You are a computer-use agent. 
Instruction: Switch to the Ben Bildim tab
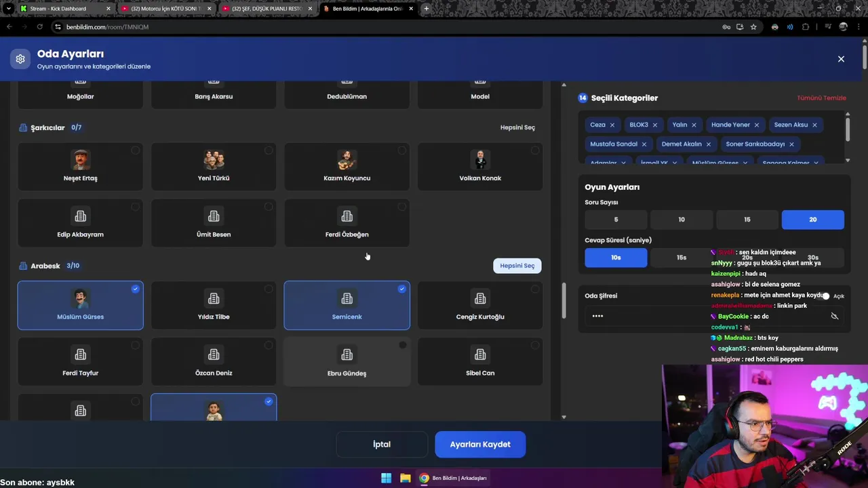coord(368,9)
